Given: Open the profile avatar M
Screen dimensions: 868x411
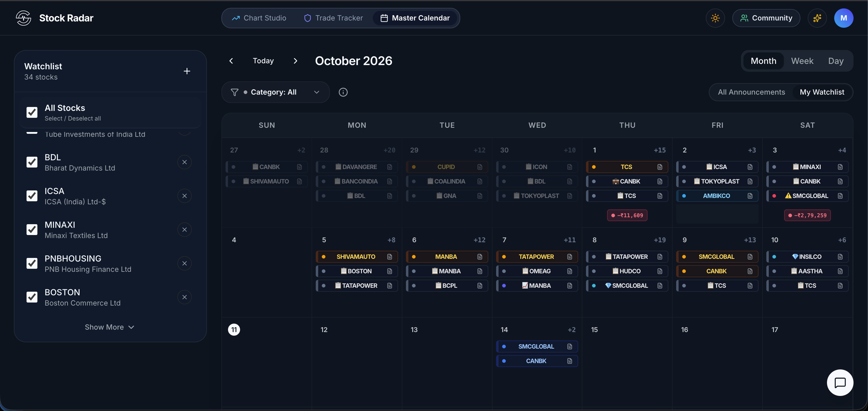Looking at the screenshot, I should click(x=843, y=18).
